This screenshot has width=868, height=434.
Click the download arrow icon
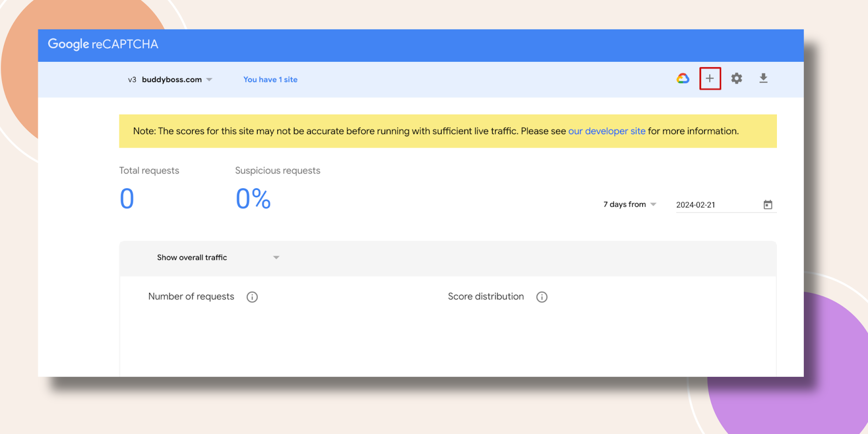click(x=763, y=79)
